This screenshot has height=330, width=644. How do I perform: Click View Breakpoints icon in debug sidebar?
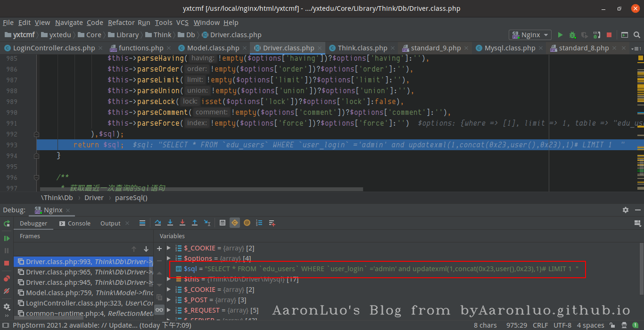coord(7,279)
